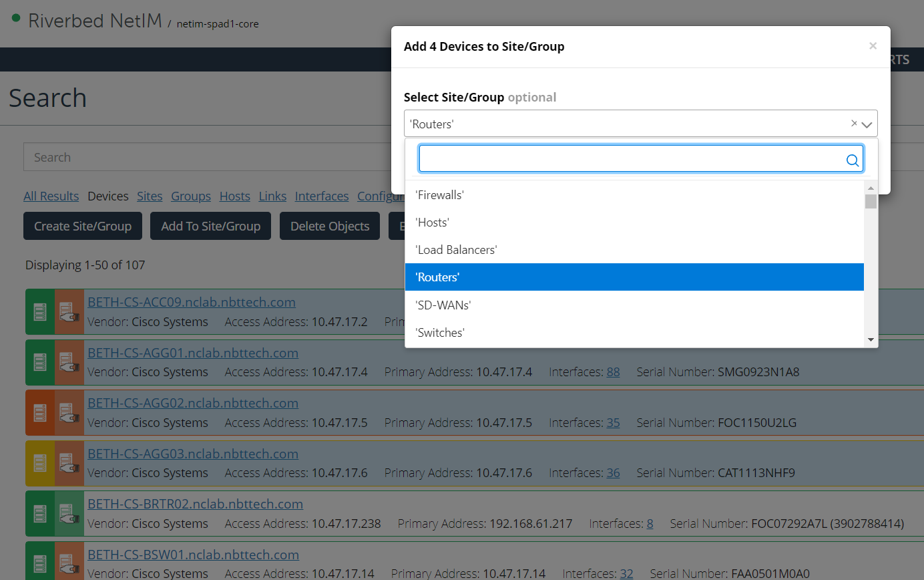The width and height of the screenshot is (924, 580).
Task: Collapse the Site/Group dropdown arrow
Action: coord(867,124)
